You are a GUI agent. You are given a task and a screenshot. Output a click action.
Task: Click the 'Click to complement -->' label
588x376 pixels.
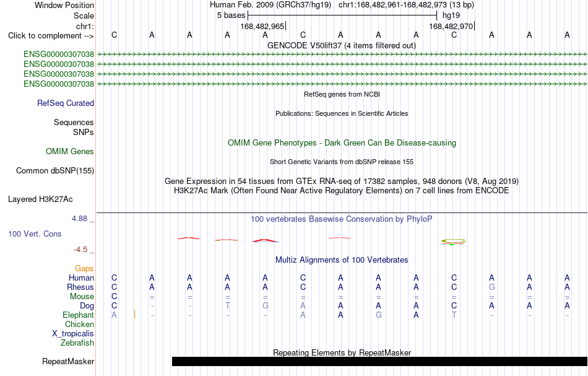51,36
